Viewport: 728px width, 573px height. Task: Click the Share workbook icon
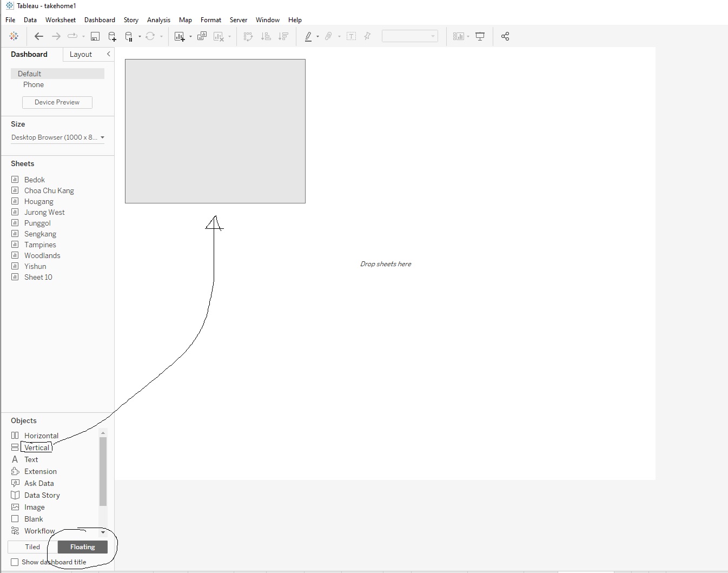pos(505,36)
